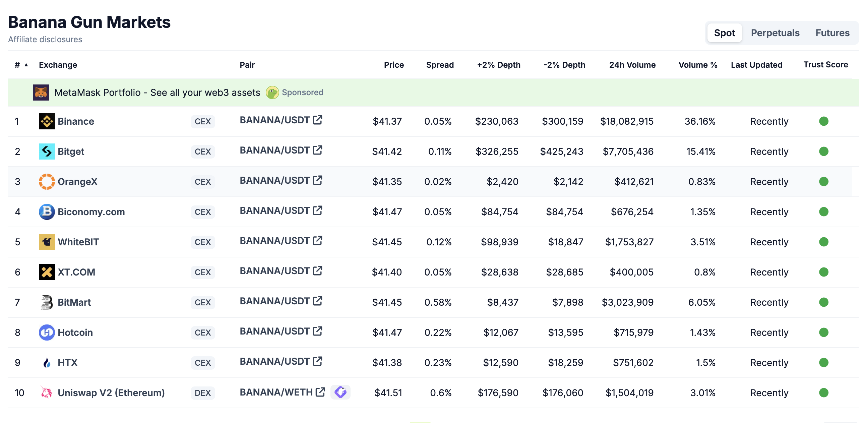Click the Binance exchange logo icon
Screen dimensions: 868x423
[47, 121]
